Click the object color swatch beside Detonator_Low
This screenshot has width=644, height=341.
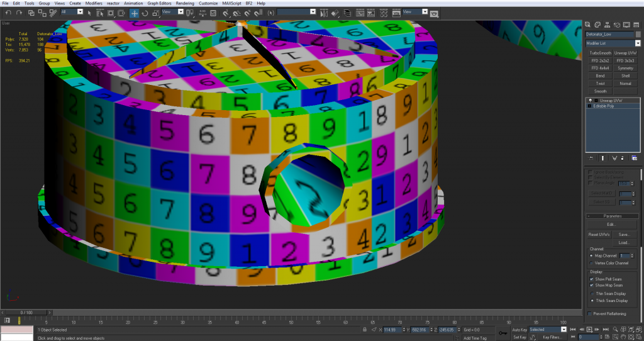pos(638,34)
